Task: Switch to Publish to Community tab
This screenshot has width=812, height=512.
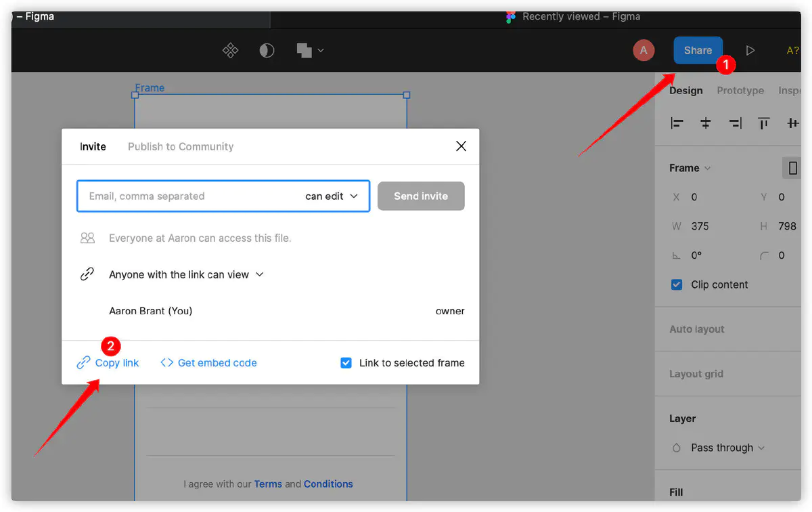Action: point(181,146)
